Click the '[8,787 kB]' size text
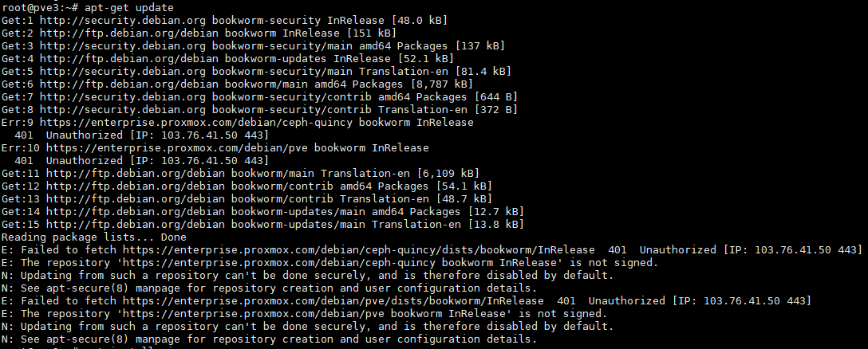Image resolution: width=868 pixels, height=349 pixels. coord(442,84)
